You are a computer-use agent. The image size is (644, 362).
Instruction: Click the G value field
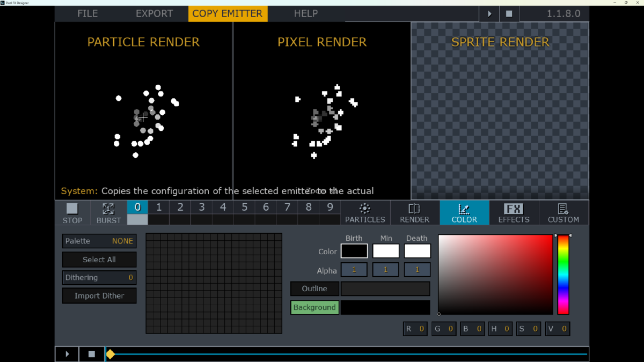tap(444, 329)
